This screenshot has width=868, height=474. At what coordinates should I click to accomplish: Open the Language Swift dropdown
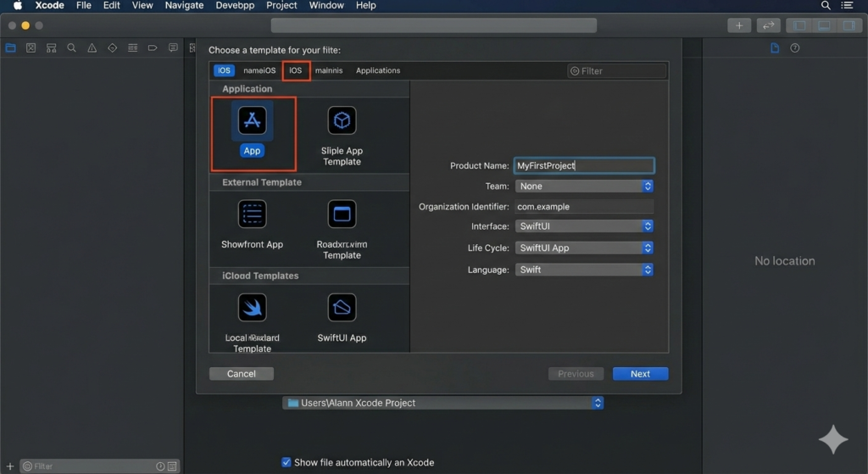point(584,270)
